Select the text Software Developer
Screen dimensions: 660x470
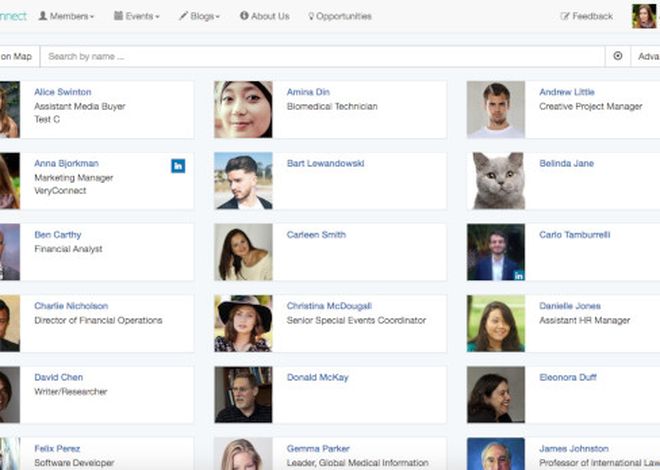point(74,462)
